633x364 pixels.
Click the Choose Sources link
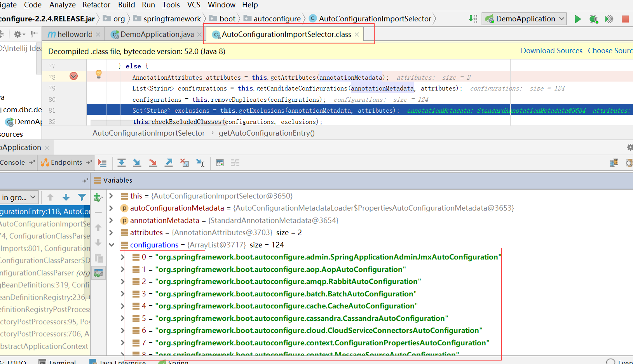pos(610,51)
